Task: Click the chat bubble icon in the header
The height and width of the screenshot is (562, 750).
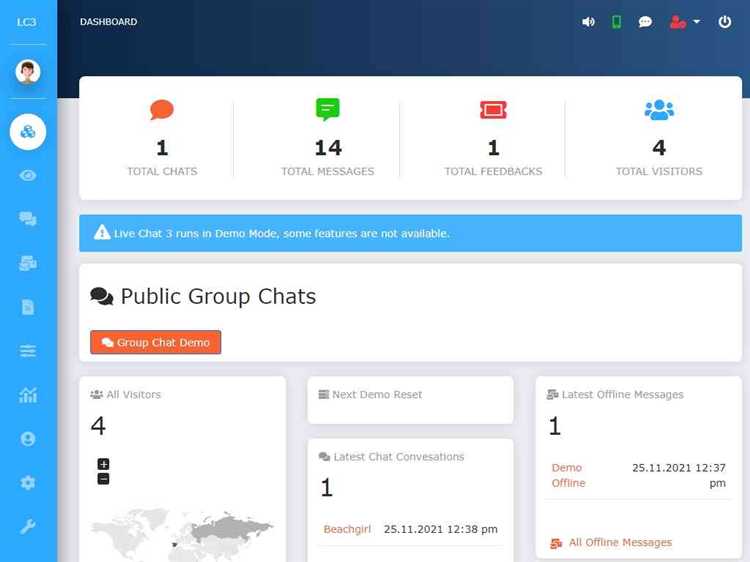Action: click(x=645, y=22)
